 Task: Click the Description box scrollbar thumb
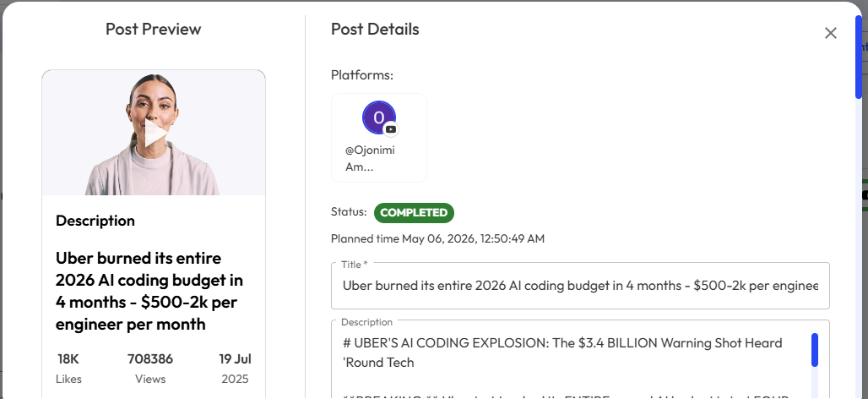tap(815, 350)
